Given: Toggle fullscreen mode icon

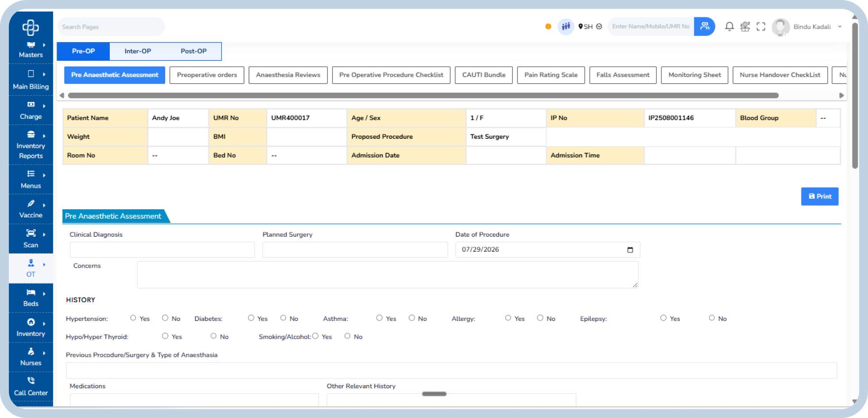Looking at the screenshot, I should pyautogui.click(x=761, y=27).
